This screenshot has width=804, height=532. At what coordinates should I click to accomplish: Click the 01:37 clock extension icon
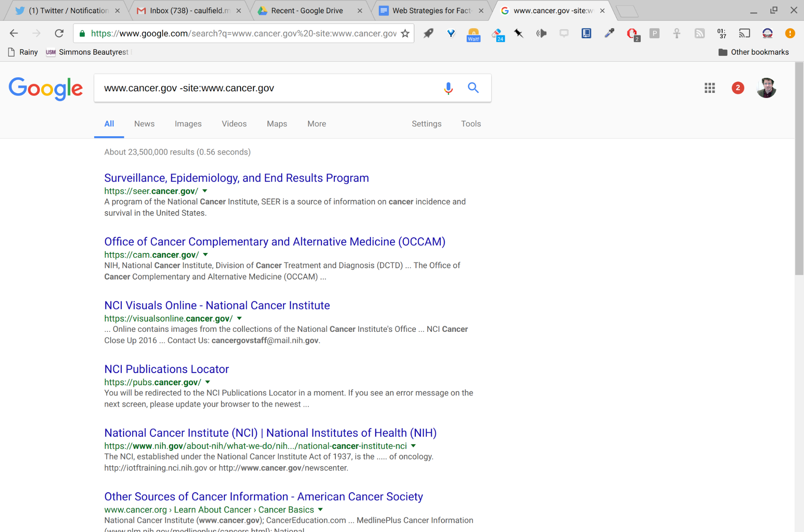pyautogui.click(x=722, y=33)
